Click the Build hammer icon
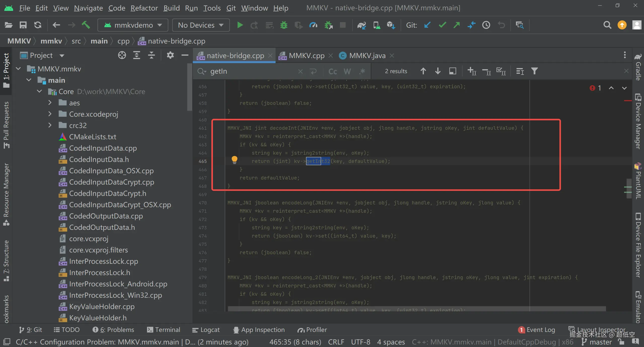This screenshot has height=347, width=644. coord(86,25)
